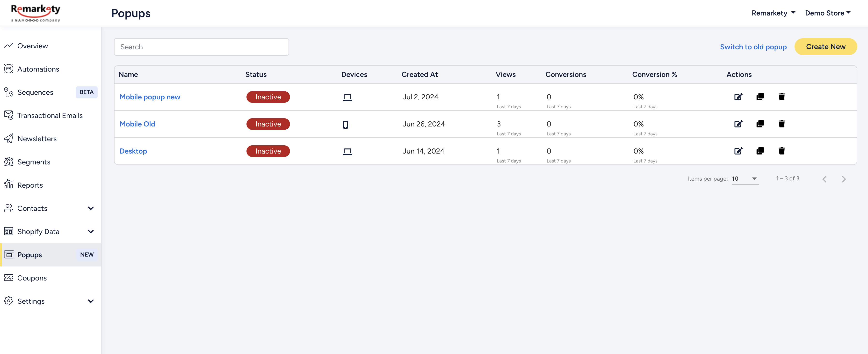The width and height of the screenshot is (868, 354).
Task: Open the Remarkety account dropdown
Action: click(773, 13)
